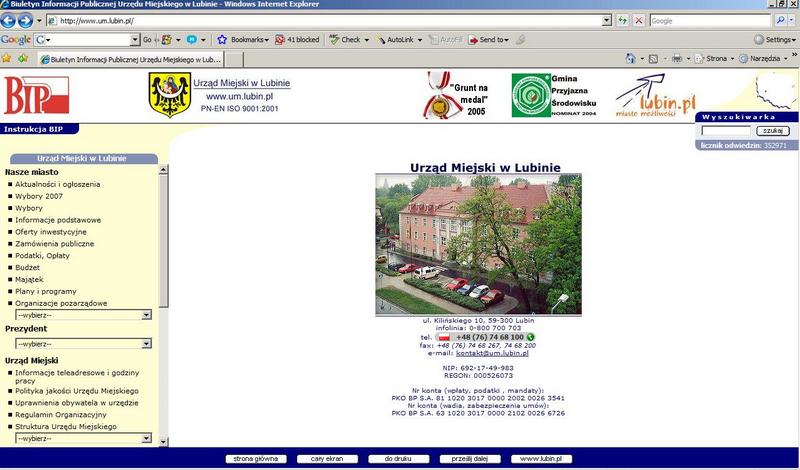800x470 pixels.
Task: Click the empty new tab button
Action: [x=234, y=59]
